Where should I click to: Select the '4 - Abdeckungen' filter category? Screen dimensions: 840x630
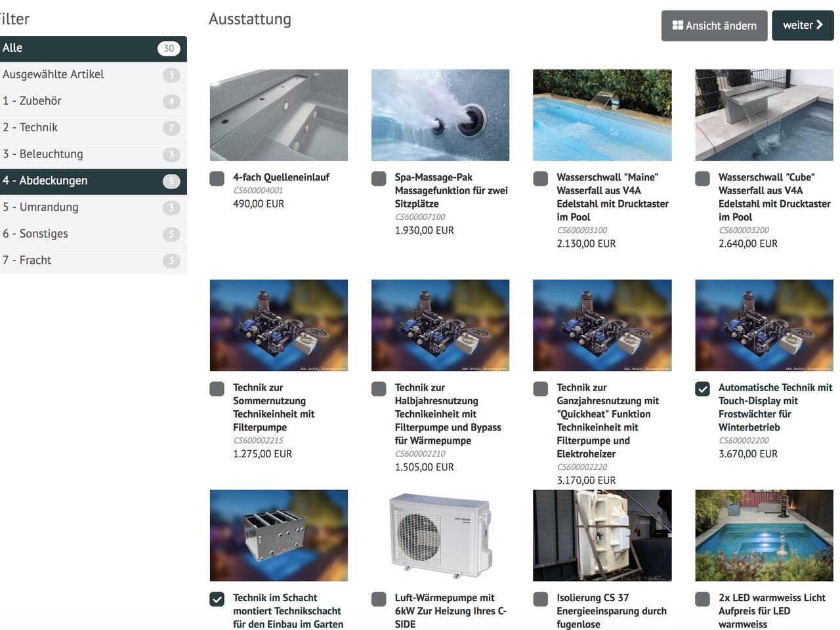93,181
